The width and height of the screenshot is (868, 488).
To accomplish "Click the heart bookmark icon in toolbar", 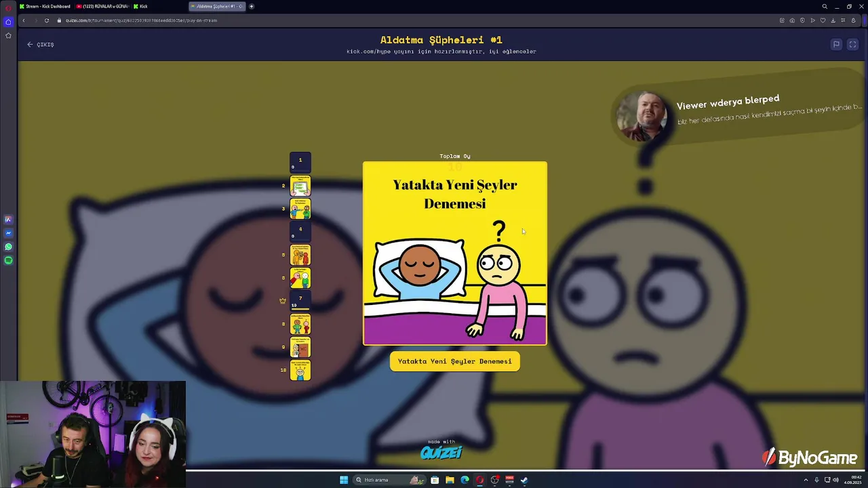I will click(823, 20).
